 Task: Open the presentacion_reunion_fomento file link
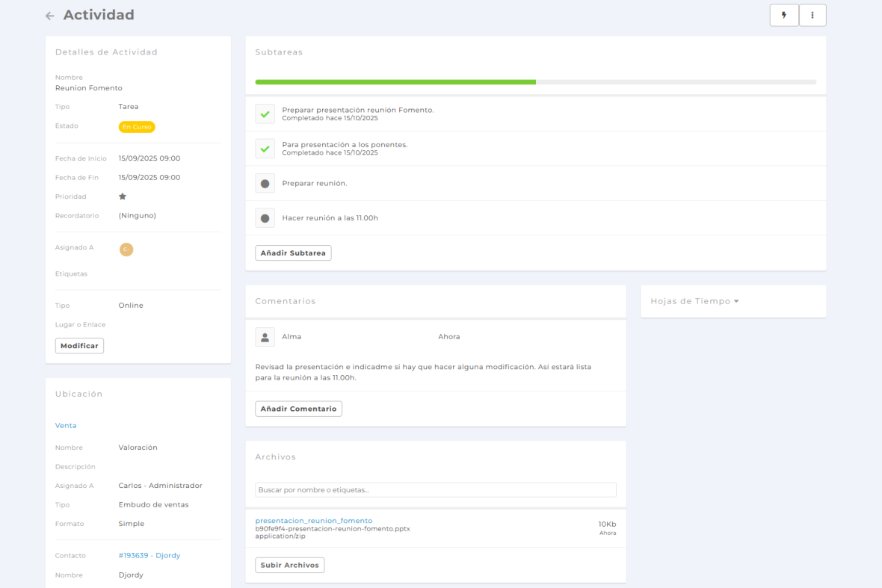click(x=313, y=521)
